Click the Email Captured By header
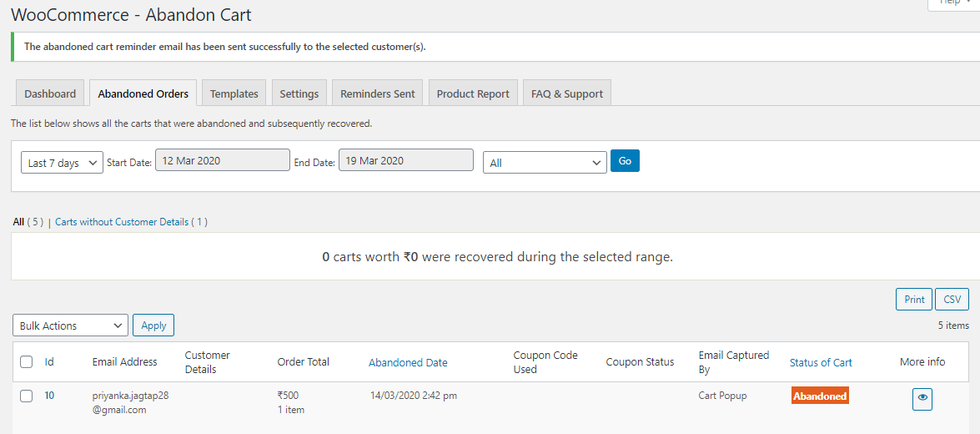Image resolution: width=980 pixels, height=434 pixels. [734, 362]
